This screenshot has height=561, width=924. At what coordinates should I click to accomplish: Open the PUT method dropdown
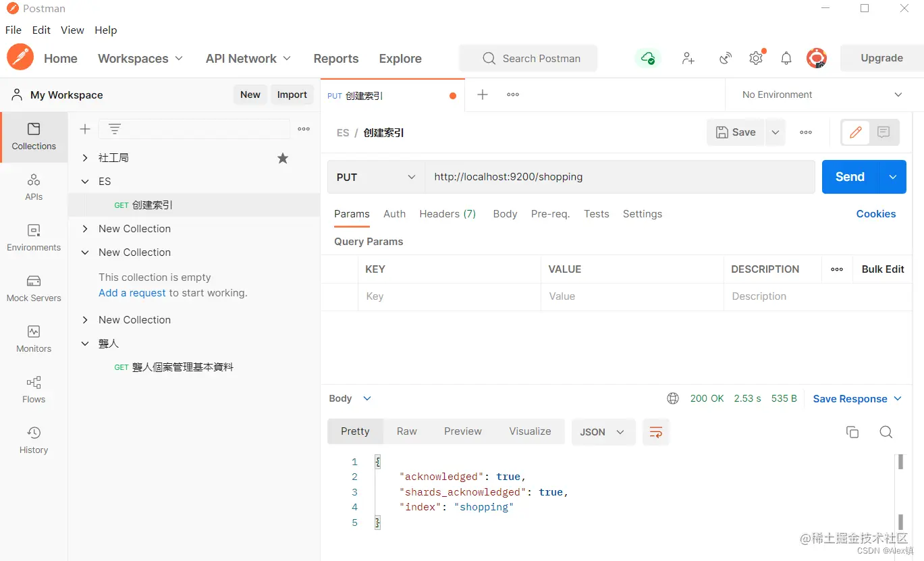(376, 177)
